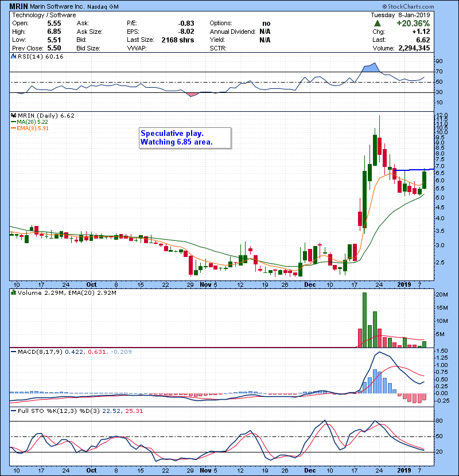The height and width of the screenshot is (476, 459).
Task: Click the Bid Size: label
Action: tap(88, 48)
